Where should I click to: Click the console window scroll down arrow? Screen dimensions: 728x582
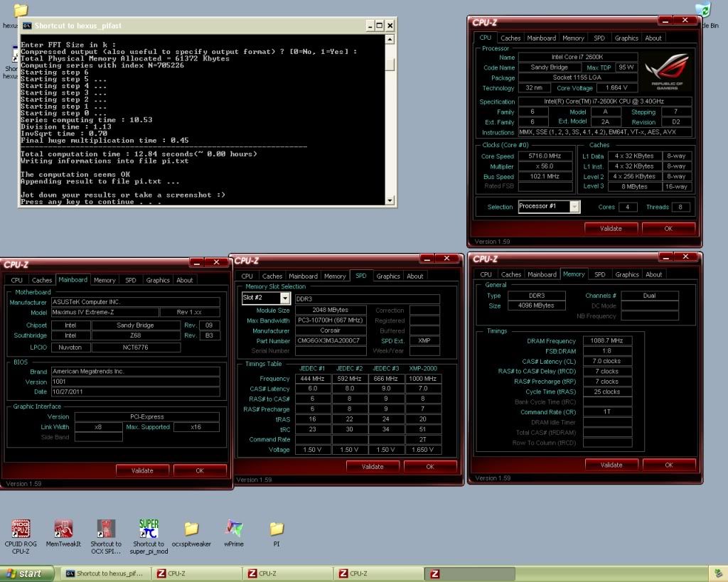click(x=390, y=201)
